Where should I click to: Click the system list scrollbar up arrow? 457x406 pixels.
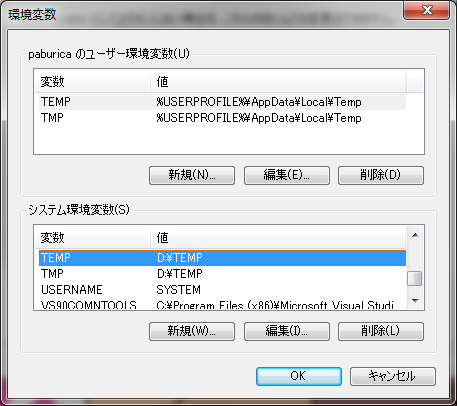[415, 235]
